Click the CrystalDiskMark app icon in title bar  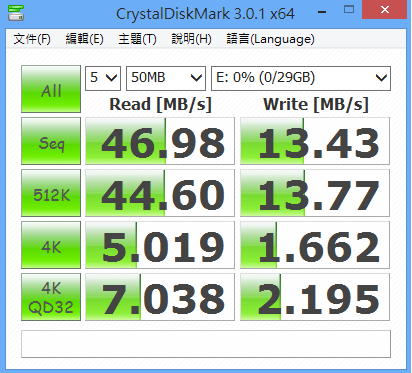pyautogui.click(x=16, y=13)
